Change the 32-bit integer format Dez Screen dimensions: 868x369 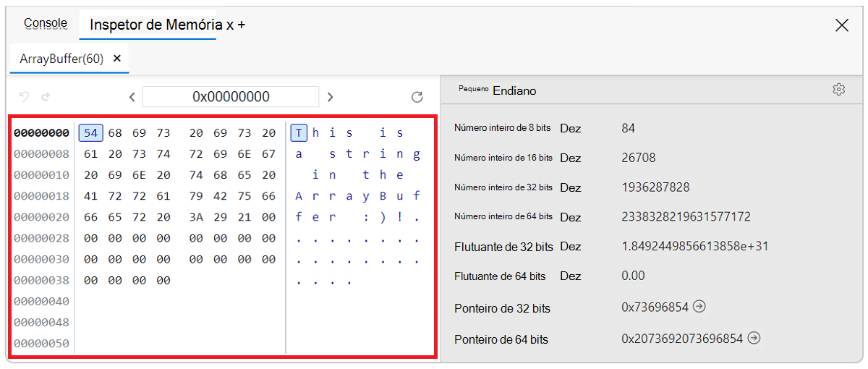pos(571,187)
